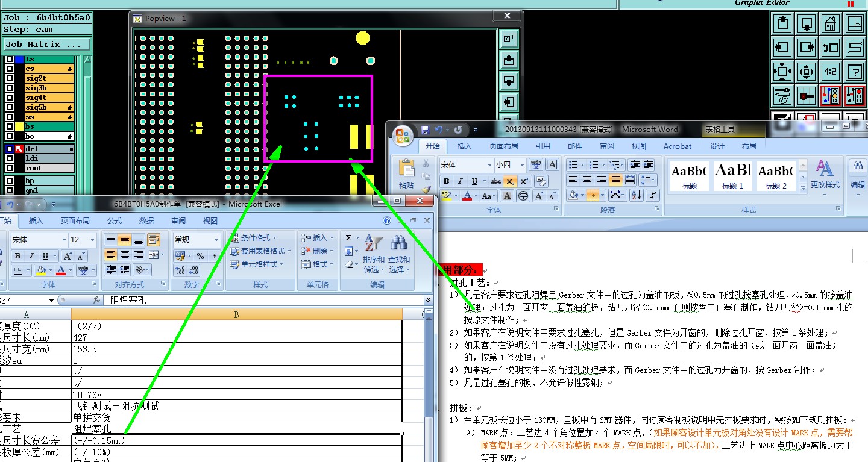The image size is (868, 462).
Task: Open Sort and Filter in Excel
Action: (x=374, y=253)
